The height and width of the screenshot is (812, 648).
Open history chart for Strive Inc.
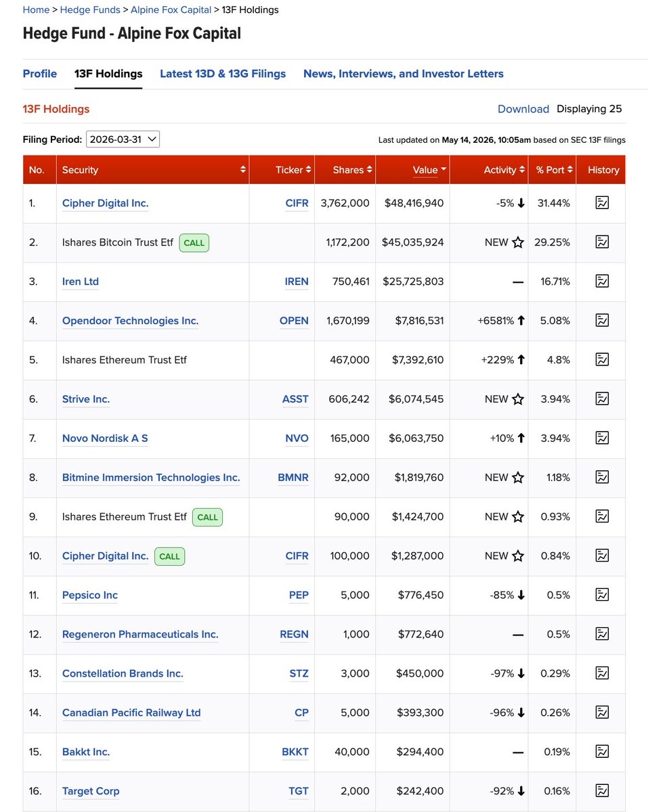tap(601, 399)
